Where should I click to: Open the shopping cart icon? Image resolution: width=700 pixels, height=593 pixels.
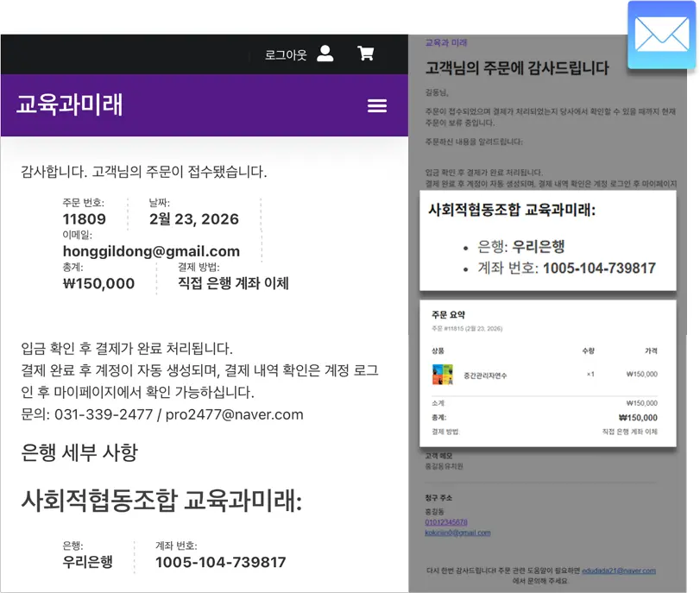pos(366,54)
